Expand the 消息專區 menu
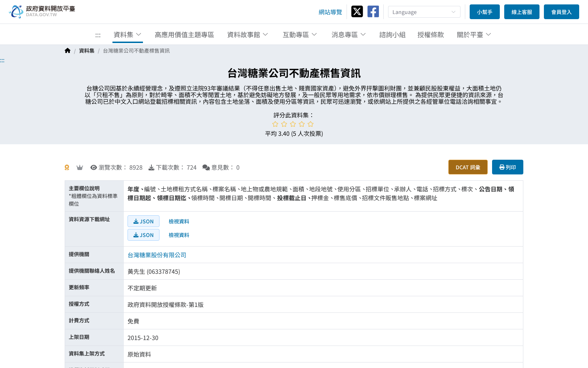This screenshot has height=368, width=588. [x=349, y=35]
